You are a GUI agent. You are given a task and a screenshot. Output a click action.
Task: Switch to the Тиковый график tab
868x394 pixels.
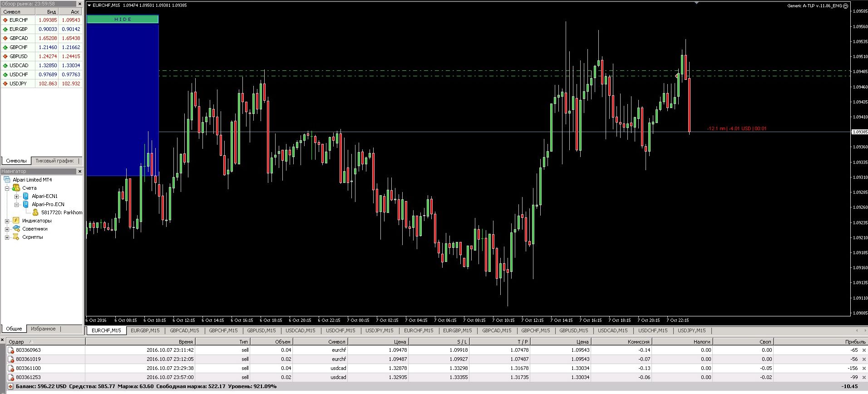[x=54, y=161]
